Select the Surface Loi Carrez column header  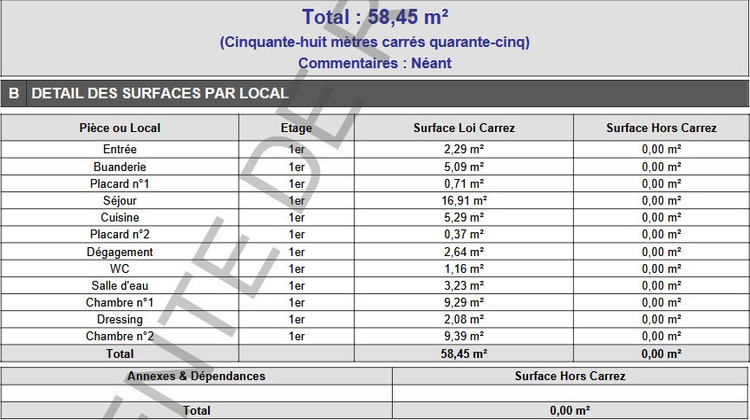coord(463,128)
